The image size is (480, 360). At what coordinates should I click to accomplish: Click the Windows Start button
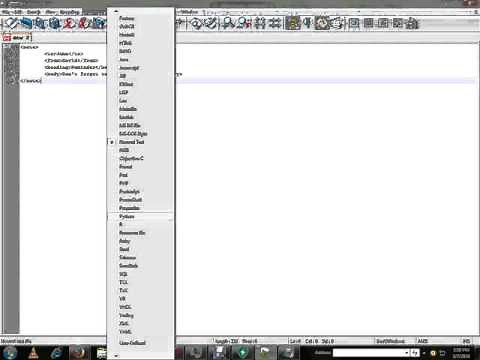(10, 353)
